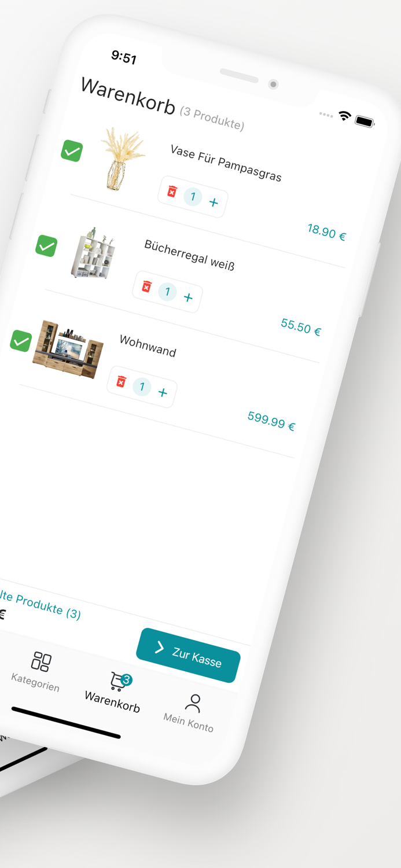Proceed with the Zur Kasse button
The height and width of the screenshot is (868, 401).
click(x=188, y=655)
